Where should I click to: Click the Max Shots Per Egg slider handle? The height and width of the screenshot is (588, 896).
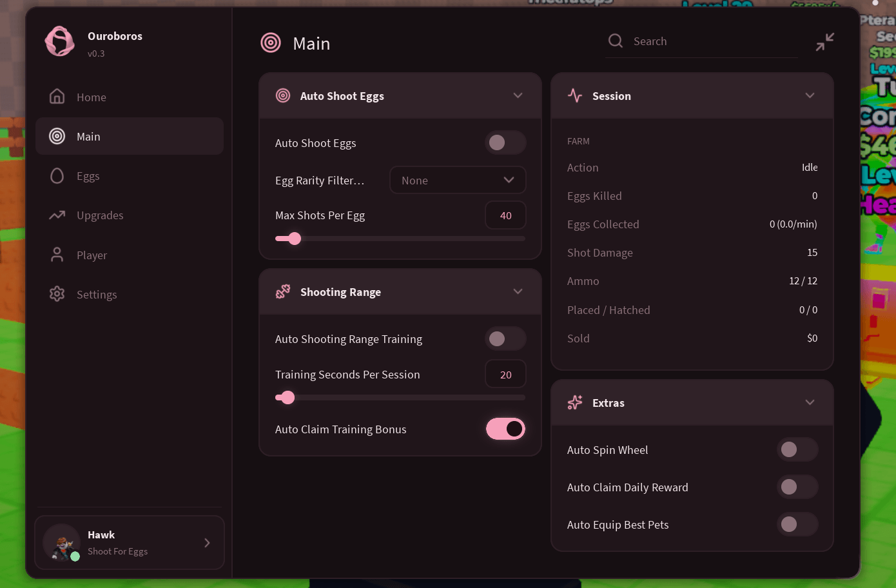295,239
